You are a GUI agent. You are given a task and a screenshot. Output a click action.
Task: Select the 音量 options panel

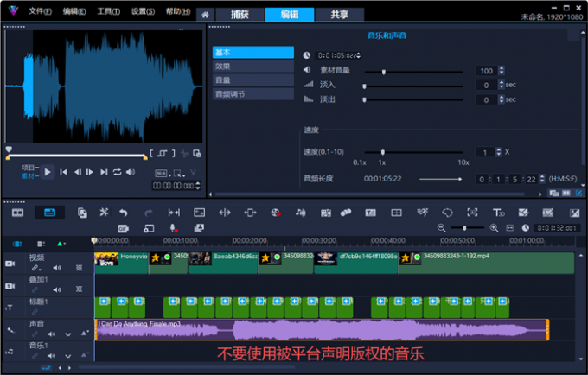[x=253, y=80]
